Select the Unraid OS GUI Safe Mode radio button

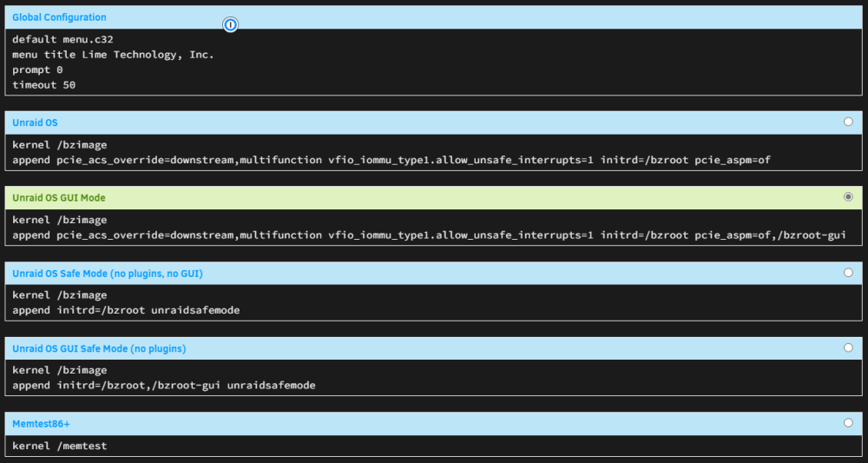(x=848, y=347)
